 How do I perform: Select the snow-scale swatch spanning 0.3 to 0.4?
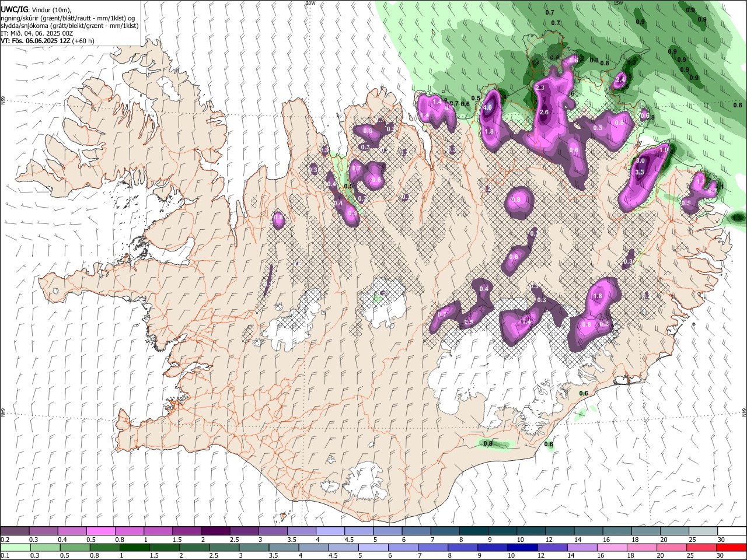43,531
